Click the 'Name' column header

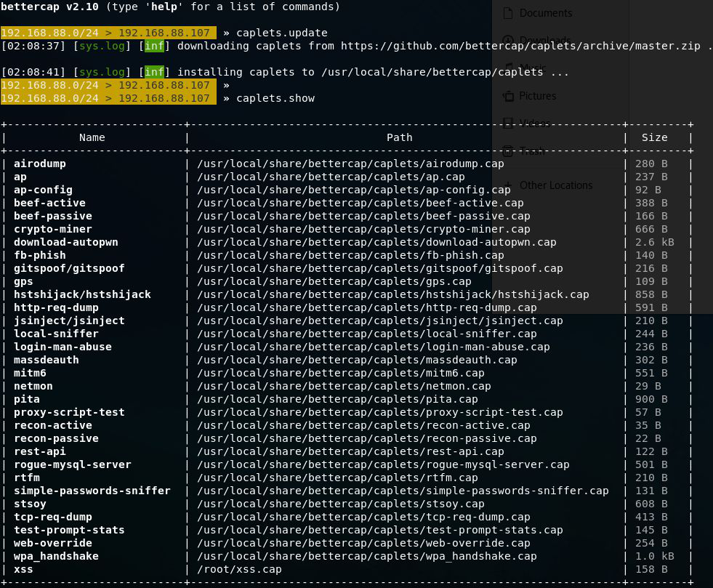click(92, 137)
